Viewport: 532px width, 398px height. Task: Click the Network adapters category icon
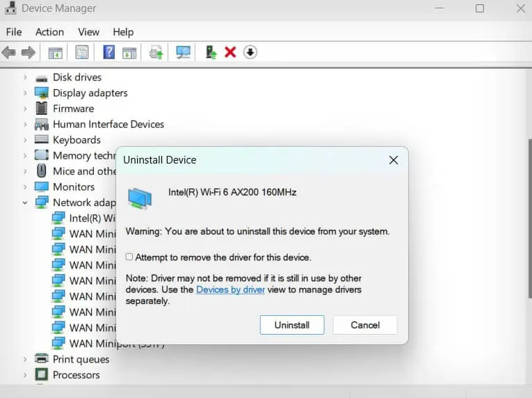[x=42, y=202]
